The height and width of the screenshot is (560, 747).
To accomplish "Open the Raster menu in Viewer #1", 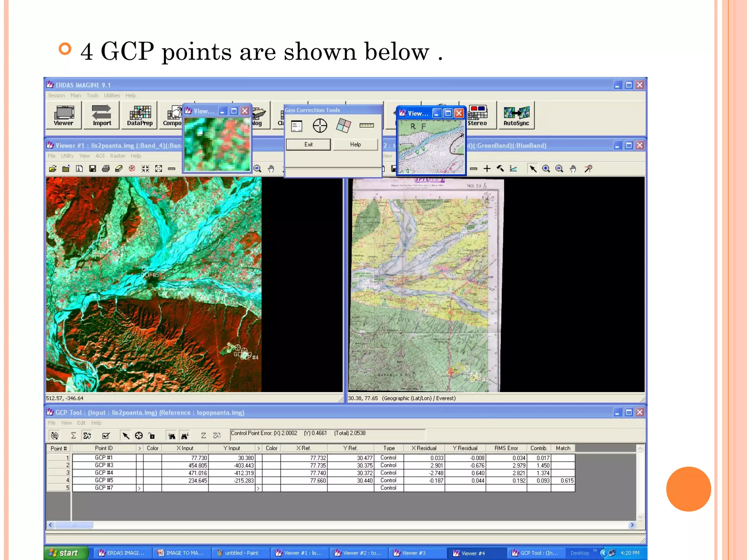I will 117,156.
